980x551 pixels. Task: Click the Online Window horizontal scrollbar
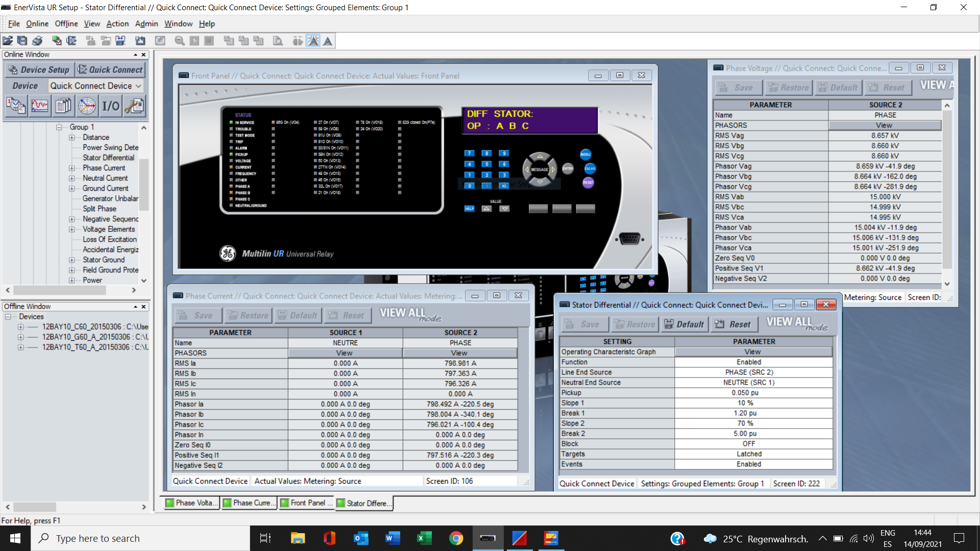click(x=60, y=290)
